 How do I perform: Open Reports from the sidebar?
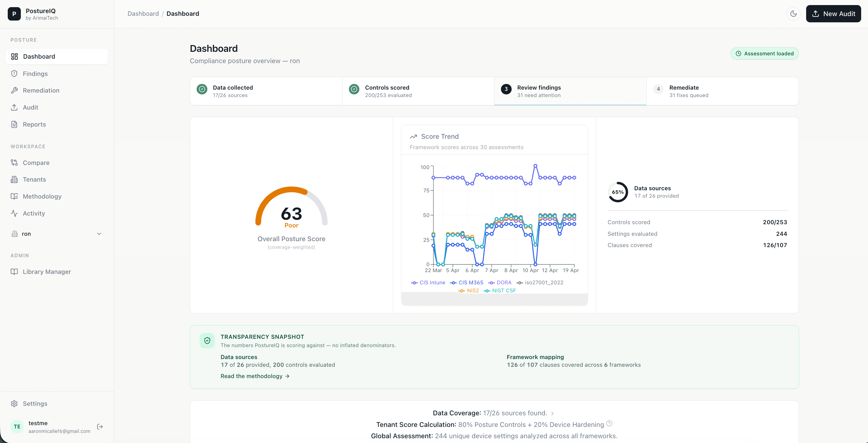point(57,124)
